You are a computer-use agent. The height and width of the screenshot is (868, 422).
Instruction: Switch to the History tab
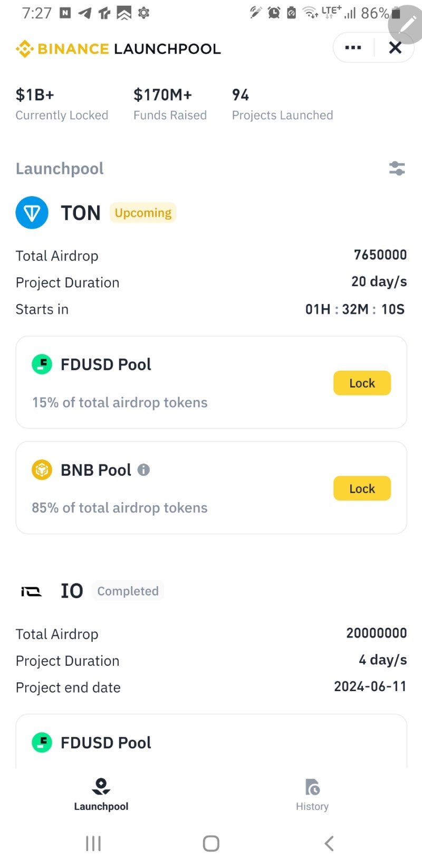[x=312, y=794]
